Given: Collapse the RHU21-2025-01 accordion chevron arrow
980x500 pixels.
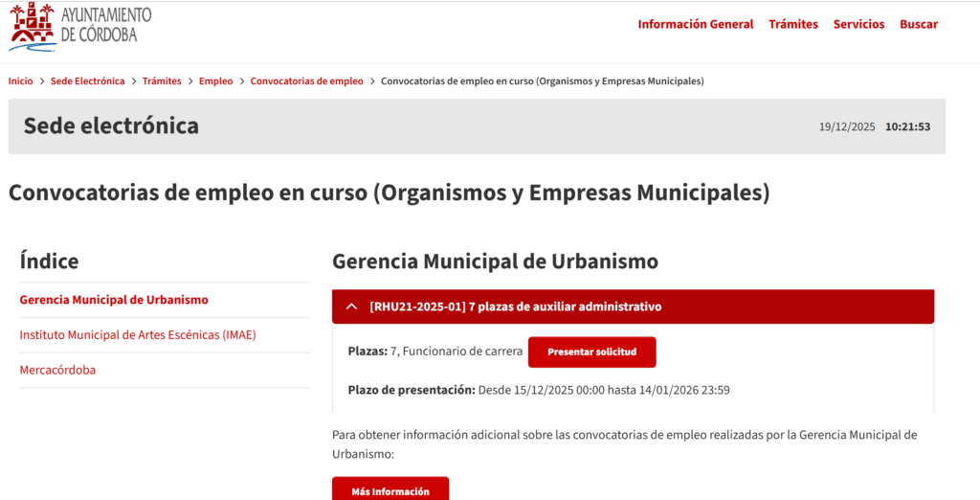Looking at the screenshot, I should point(351,307).
